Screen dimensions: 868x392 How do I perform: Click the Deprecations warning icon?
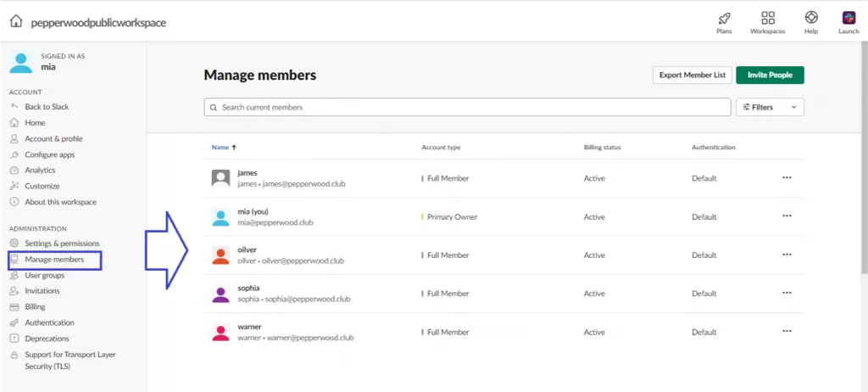click(14, 339)
